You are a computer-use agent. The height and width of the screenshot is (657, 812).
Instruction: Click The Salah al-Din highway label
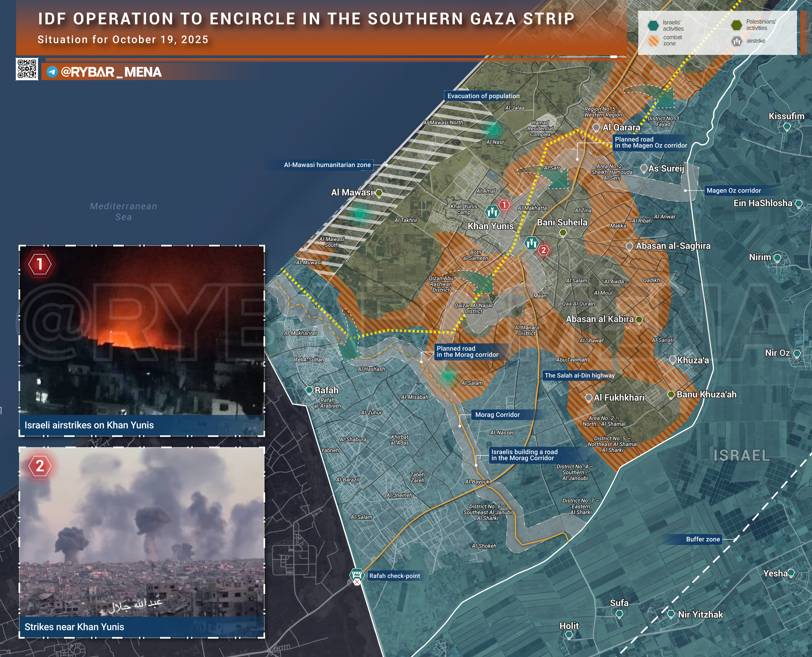click(579, 376)
